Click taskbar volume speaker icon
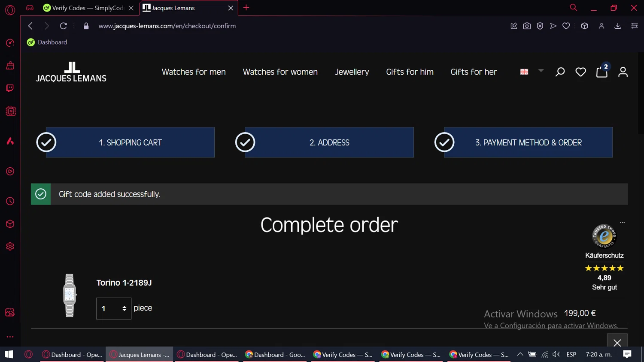This screenshot has height=362, width=644. pos(556,354)
